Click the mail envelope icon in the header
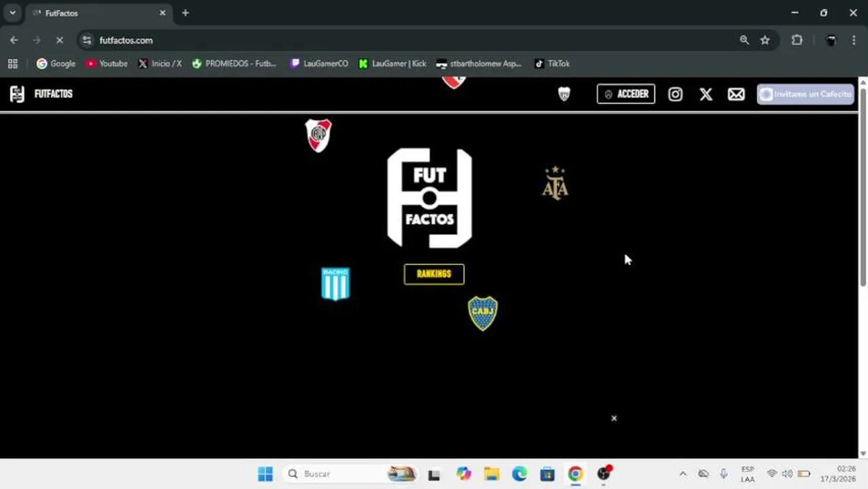The height and width of the screenshot is (489, 868). [736, 94]
